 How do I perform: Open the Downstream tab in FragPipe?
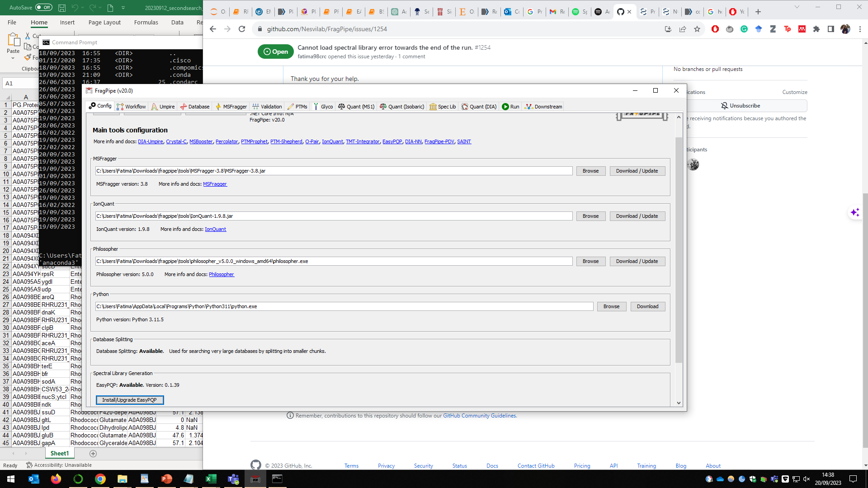coord(543,107)
